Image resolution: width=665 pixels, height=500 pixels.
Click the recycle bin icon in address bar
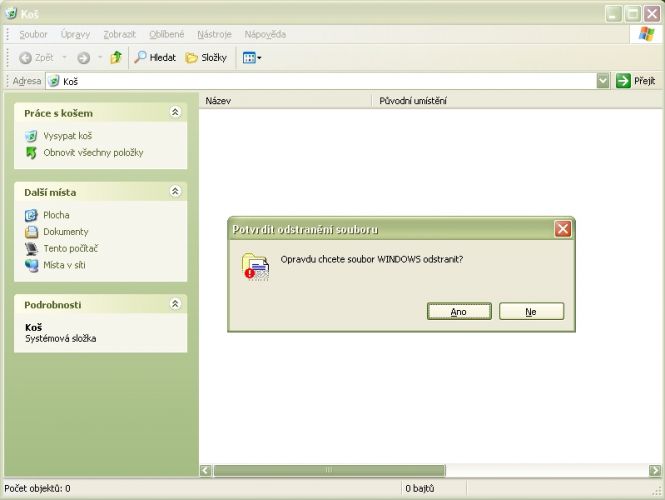pos(53,81)
